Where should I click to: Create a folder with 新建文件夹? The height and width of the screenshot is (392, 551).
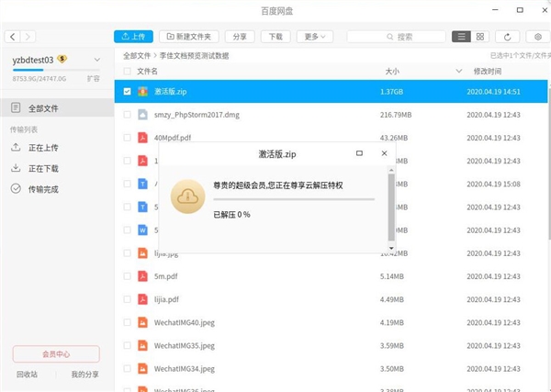(x=188, y=37)
